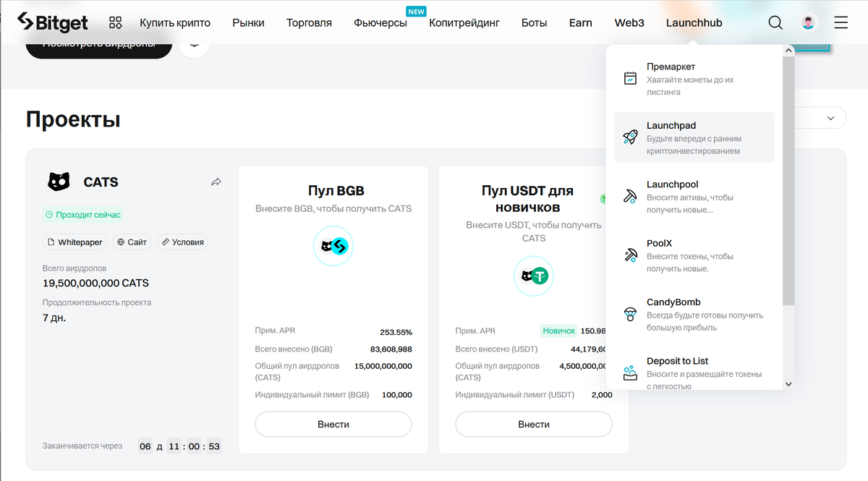Click Внести in Пул USDT
The image size is (868, 481).
[x=534, y=425]
